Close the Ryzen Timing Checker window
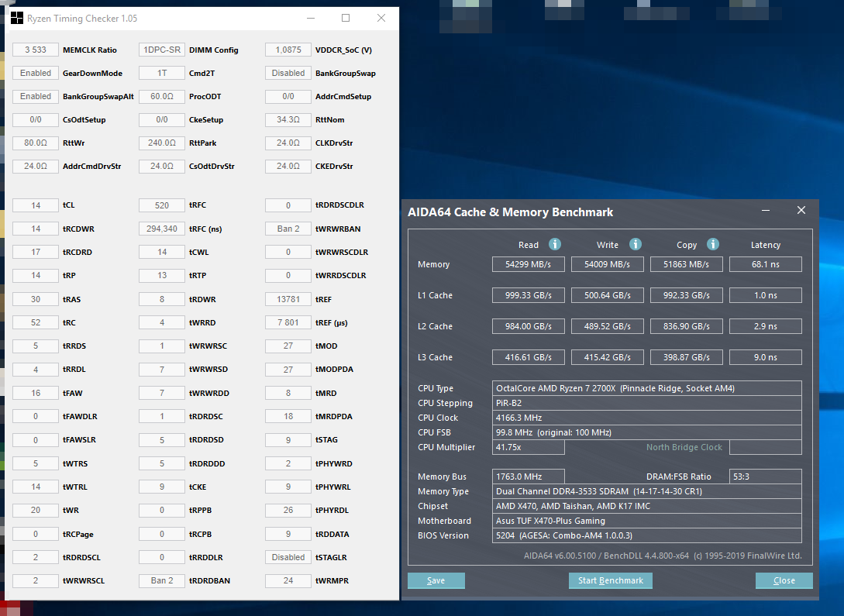 381,19
